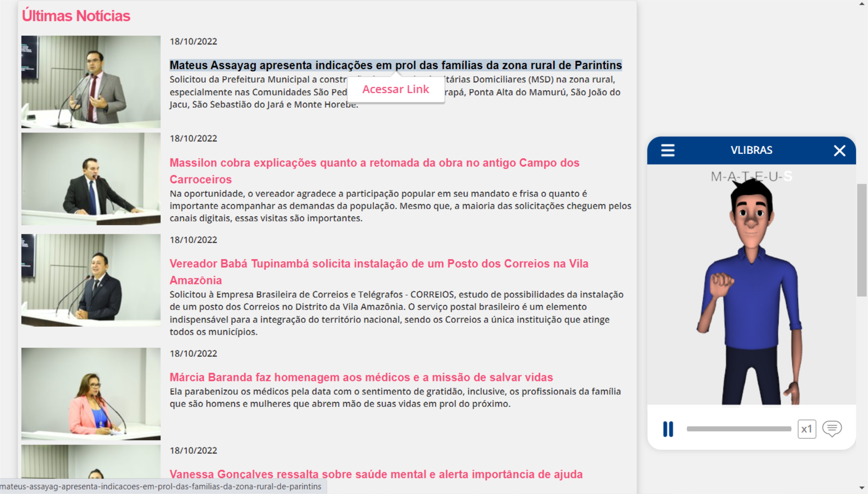The width and height of the screenshot is (868, 494).
Task: Click the M-A-T-E-U-S spelling caption
Action: pos(752,176)
